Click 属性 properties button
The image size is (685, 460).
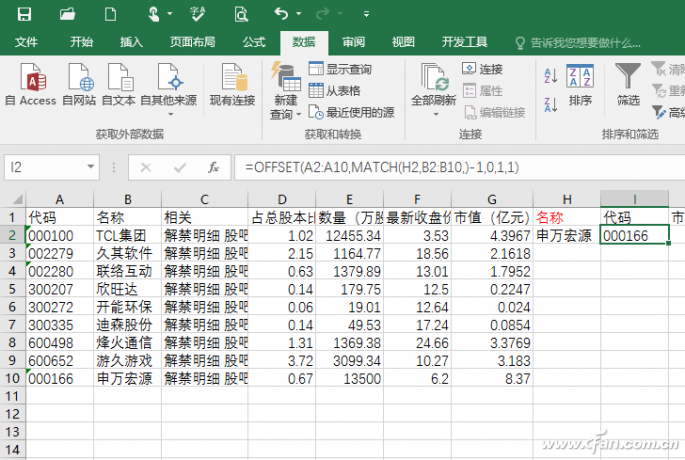[482, 91]
